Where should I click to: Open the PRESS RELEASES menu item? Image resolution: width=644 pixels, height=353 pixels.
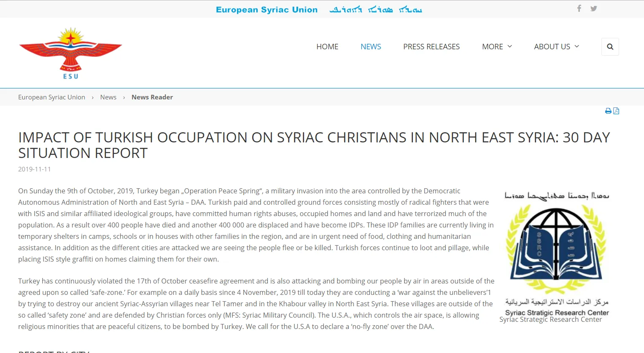(431, 47)
